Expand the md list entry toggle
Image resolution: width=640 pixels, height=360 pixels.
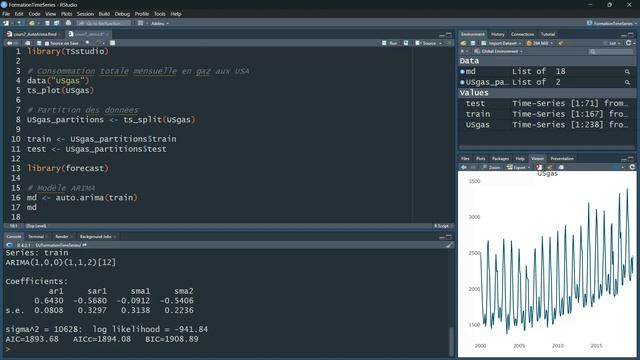[x=462, y=71]
